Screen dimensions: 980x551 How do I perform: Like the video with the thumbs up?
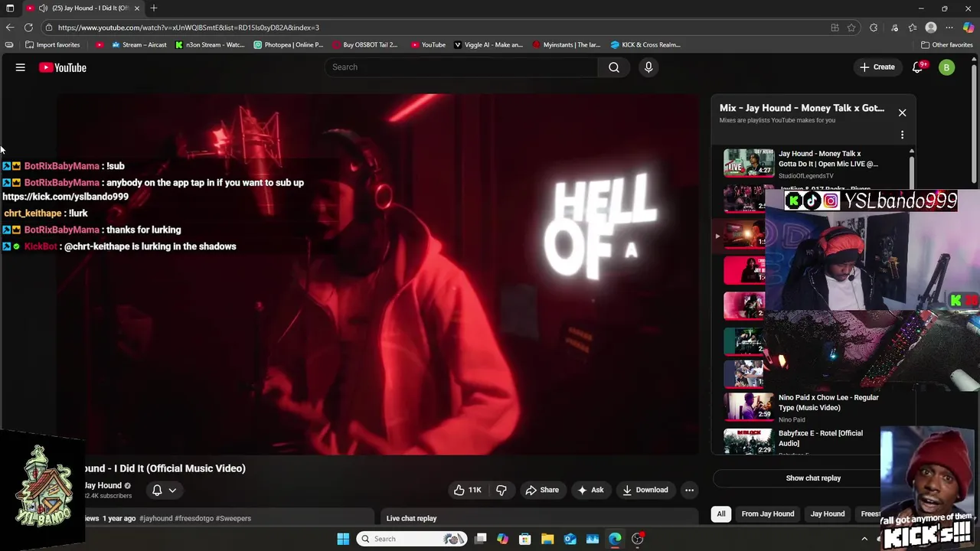(468, 490)
